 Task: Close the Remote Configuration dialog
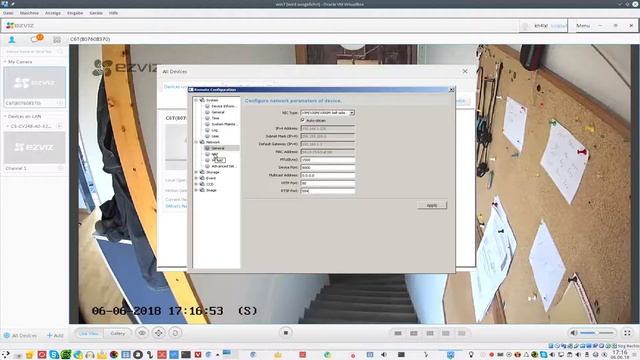tap(451, 90)
